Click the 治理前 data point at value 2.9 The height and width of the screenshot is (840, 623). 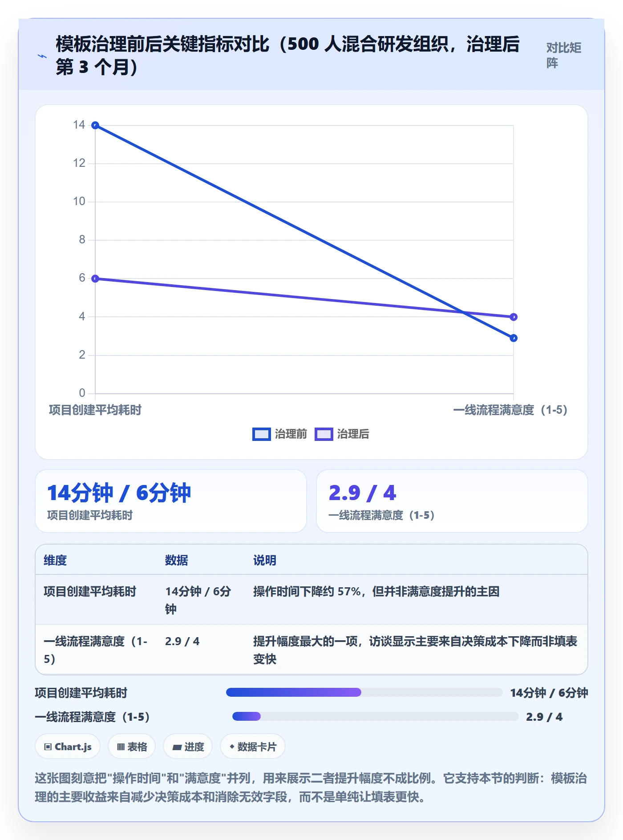pos(514,338)
